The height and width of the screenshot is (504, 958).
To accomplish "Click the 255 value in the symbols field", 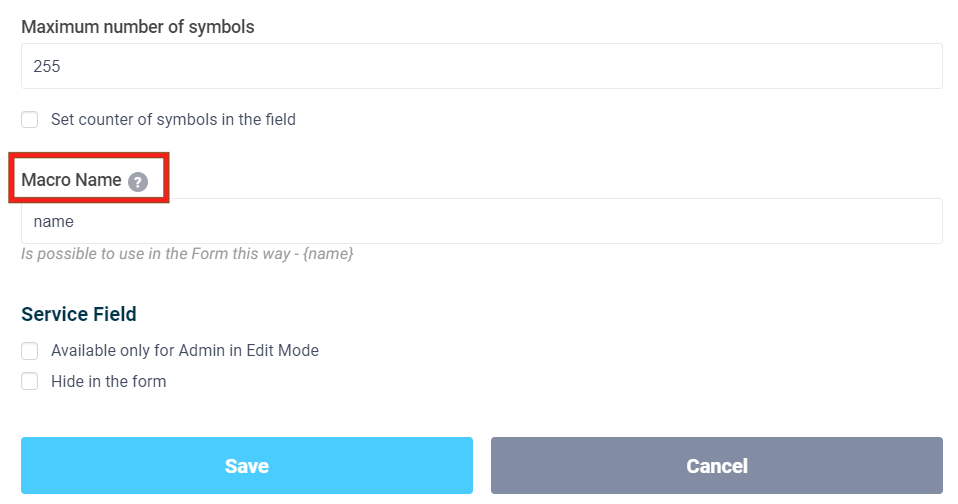I will (47, 66).
